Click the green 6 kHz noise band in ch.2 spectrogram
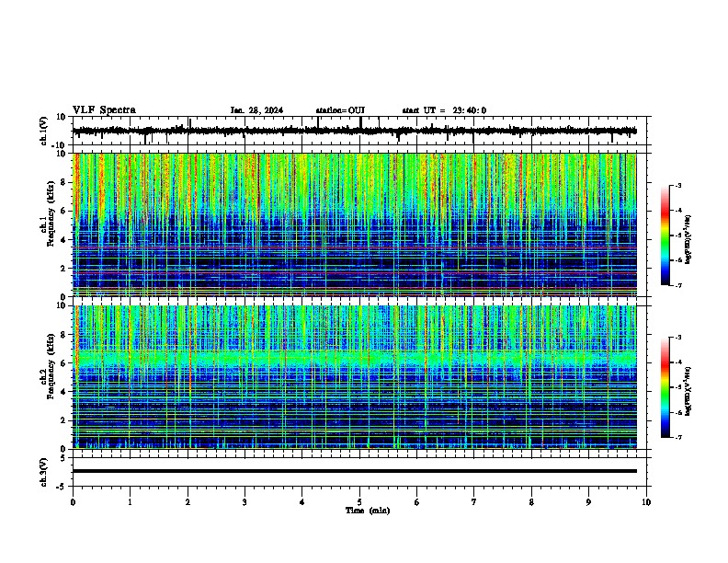 tap(354, 359)
